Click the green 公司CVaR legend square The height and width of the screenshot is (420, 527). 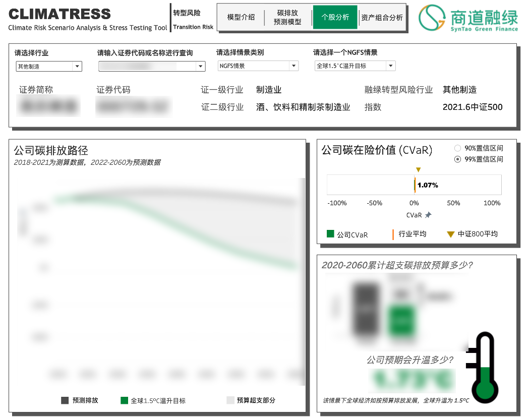tap(330, 234)
